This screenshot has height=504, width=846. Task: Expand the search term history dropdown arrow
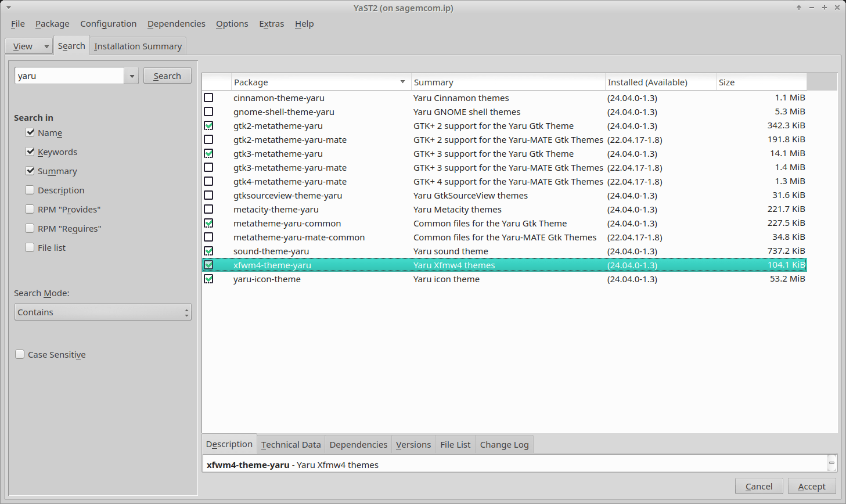point(132,76)
